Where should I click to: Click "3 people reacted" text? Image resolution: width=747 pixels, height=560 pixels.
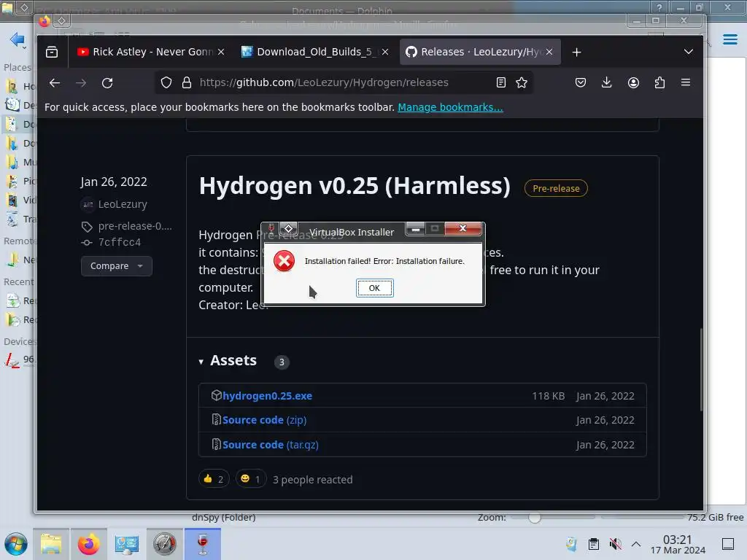click(x=312, y=480)
